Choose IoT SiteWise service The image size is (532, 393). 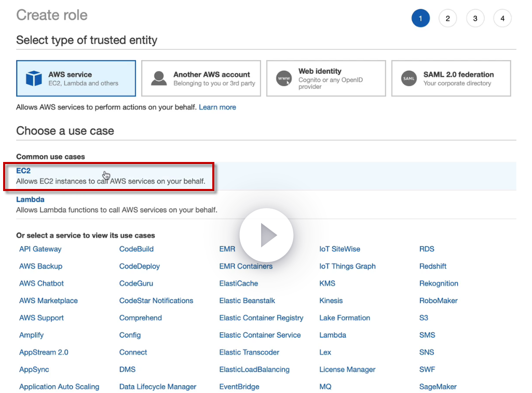339,249
